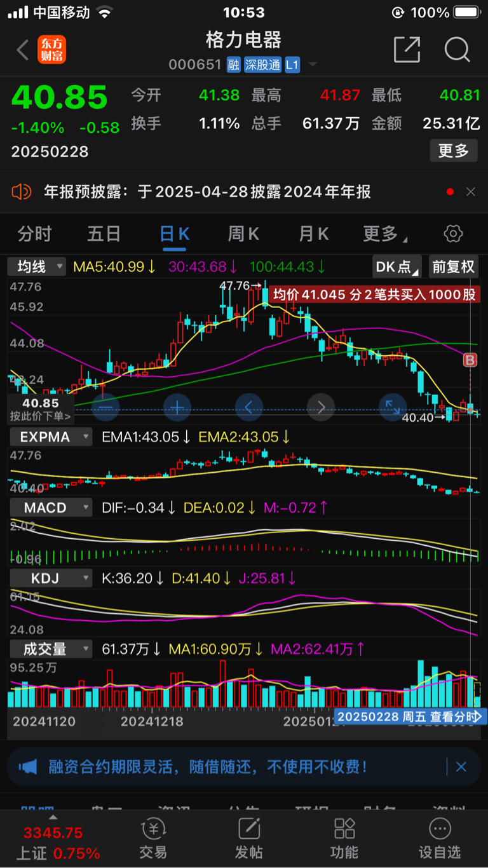This screenshot has height=868, width=488.
Task: Open 交易 in bottom bar
Action: (x=153, y=838)
